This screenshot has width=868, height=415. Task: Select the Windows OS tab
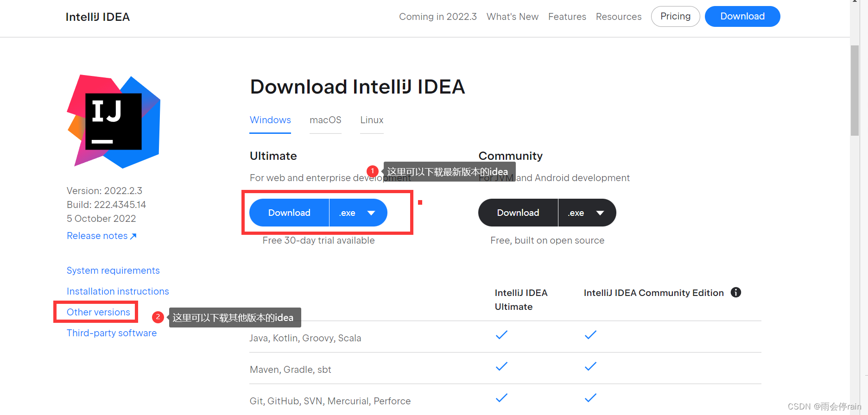[270, 120]
